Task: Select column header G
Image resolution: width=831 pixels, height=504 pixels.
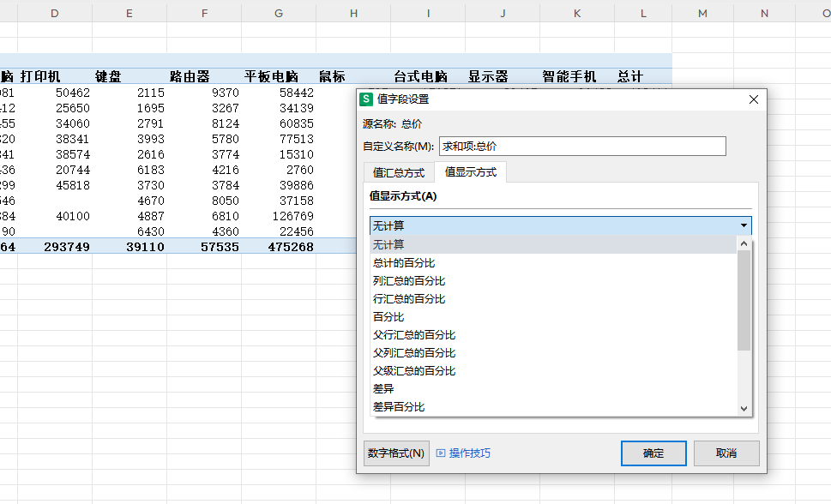Action: coord(279,13)
